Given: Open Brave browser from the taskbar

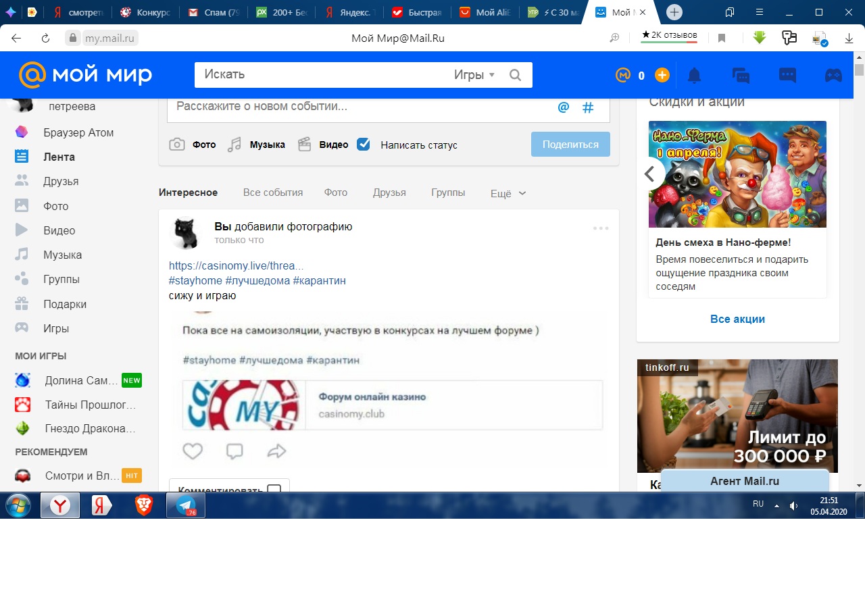Looking at the screenshot, I should (x=144, y=505).
